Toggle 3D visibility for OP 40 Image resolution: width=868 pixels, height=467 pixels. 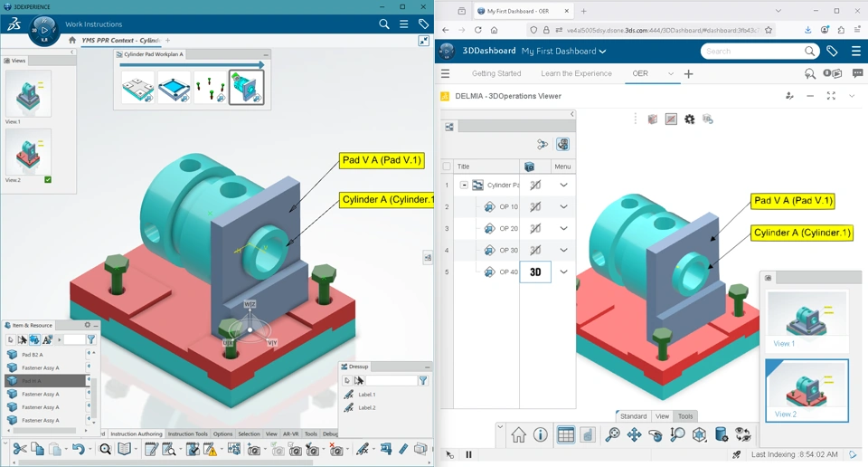[x=535, y=272]
